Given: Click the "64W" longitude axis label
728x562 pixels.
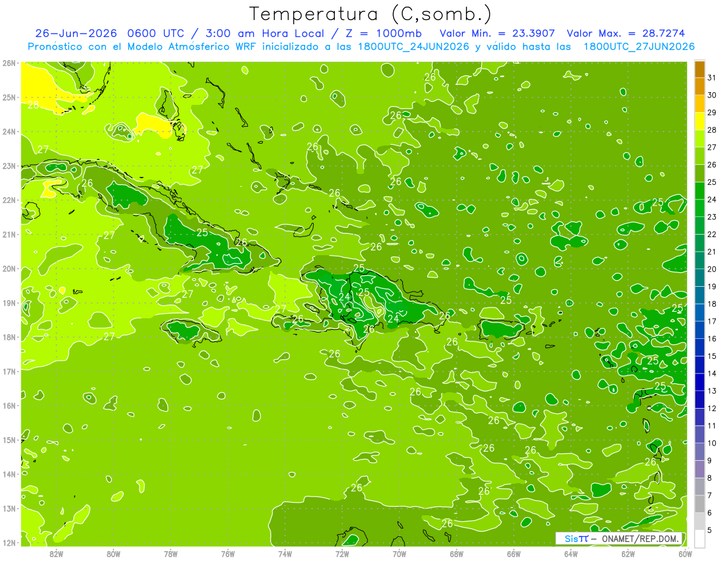Looking at the screenshot, I should point(571,554).
